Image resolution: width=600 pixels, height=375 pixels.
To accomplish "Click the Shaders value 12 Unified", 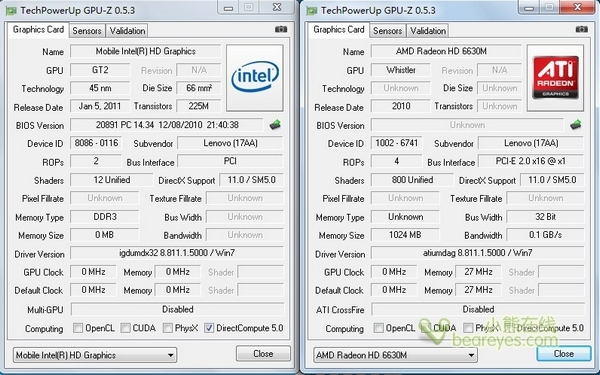I will click(112, 180).
